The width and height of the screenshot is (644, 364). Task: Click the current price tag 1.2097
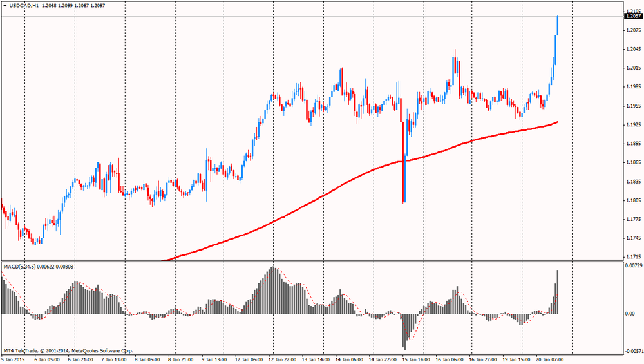633,17
